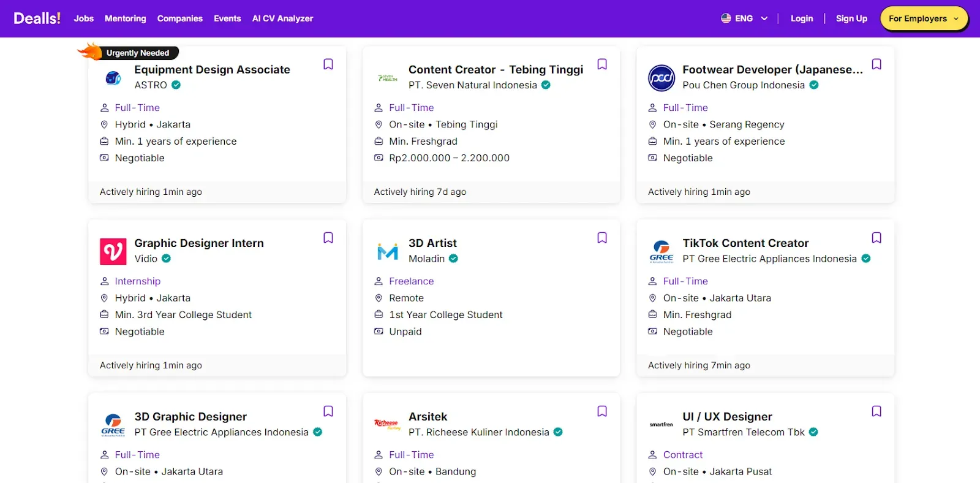Click the Sign Up link
980x483 pixels.
851,18
